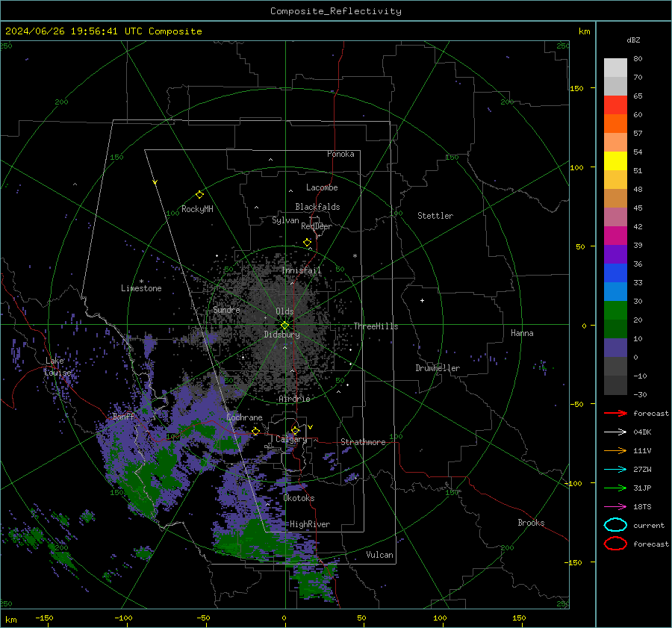The height and width of the screenshot is (628, 672).
Task: Click the Didsbury town label
Action: point(281,335)
